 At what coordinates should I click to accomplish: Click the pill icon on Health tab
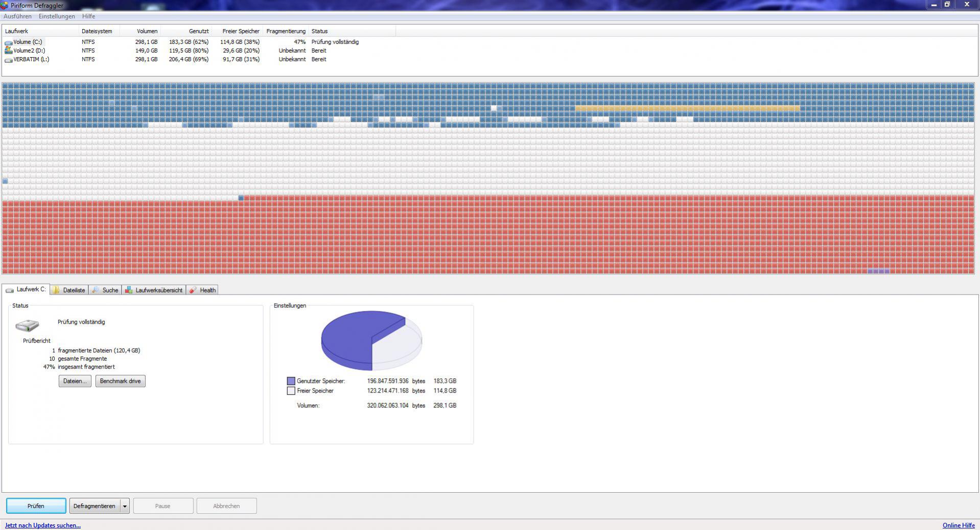pos(193,290)
